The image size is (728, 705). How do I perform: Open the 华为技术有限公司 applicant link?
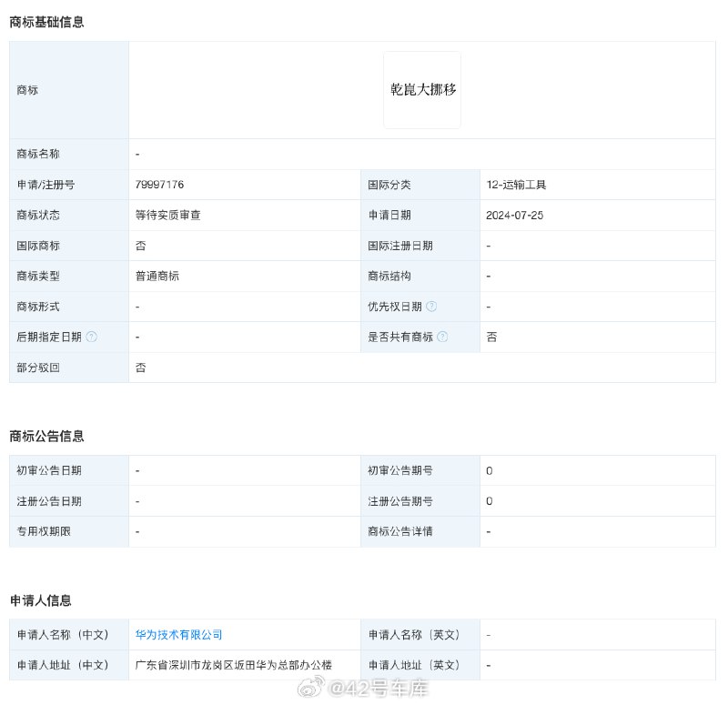tap(178, 634)
